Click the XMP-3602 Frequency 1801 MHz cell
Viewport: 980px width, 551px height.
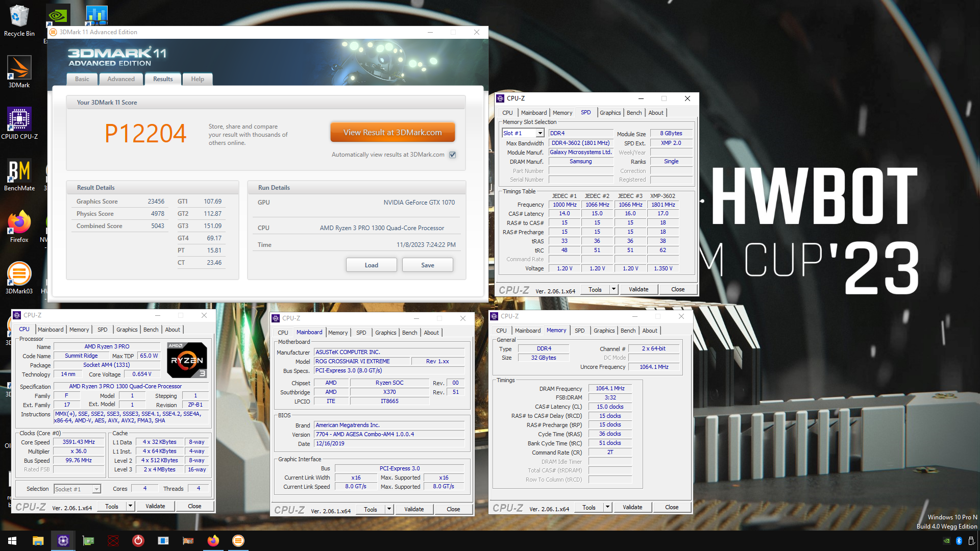point(663,205)
